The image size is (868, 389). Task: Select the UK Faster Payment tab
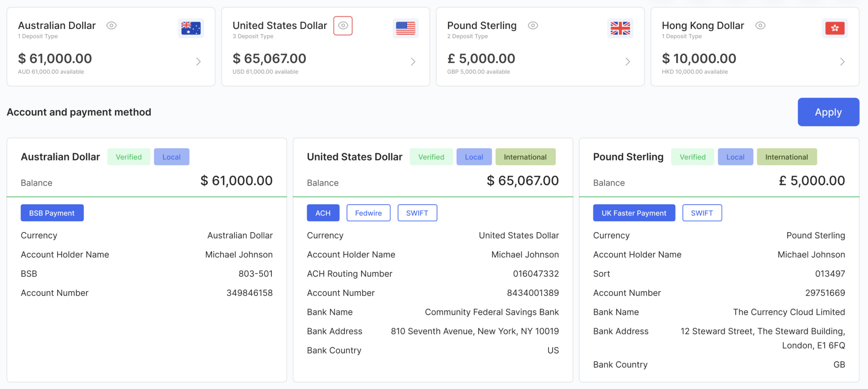(634, 213)
